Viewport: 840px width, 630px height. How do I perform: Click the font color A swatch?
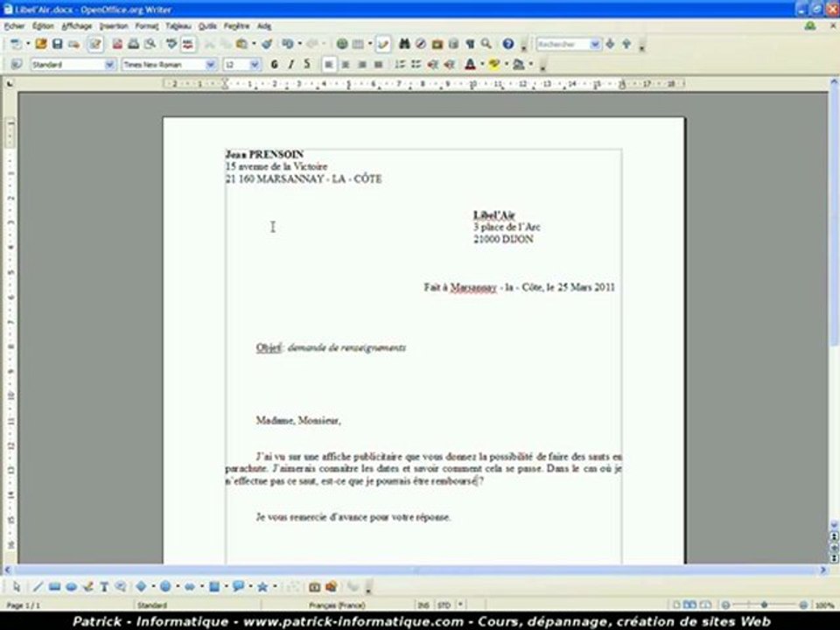471,64
